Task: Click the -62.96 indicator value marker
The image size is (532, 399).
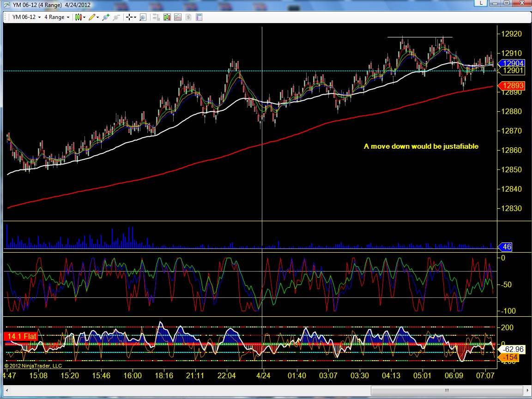Action: coord(512,349)
